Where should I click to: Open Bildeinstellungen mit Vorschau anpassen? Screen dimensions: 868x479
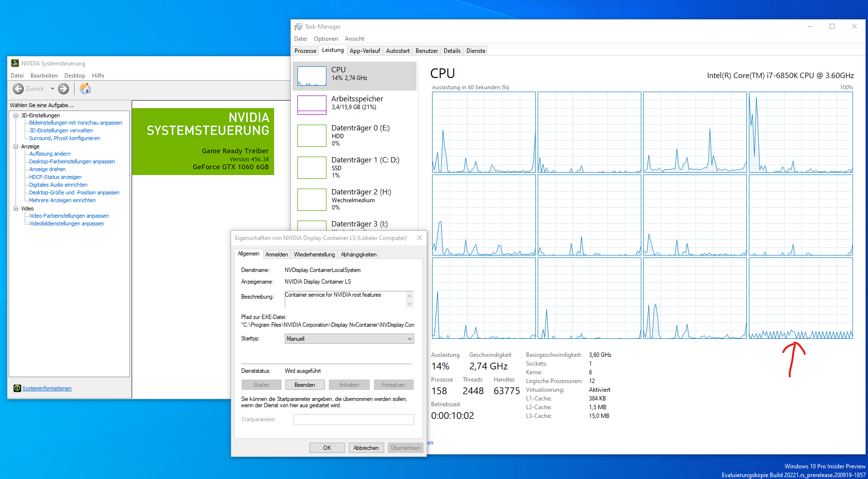76,123
